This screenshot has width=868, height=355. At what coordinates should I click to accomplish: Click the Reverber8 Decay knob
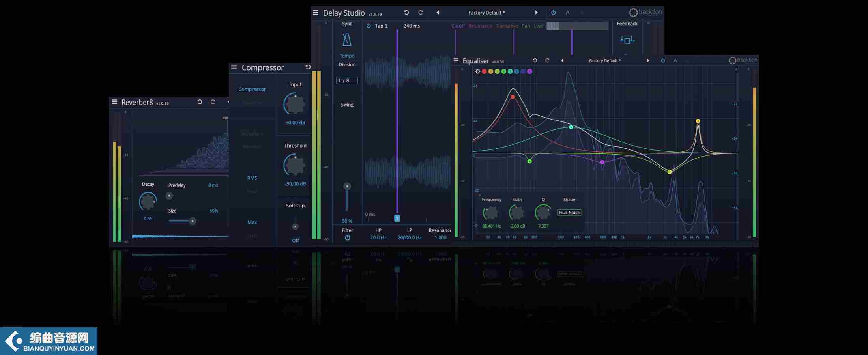point(148,202)
